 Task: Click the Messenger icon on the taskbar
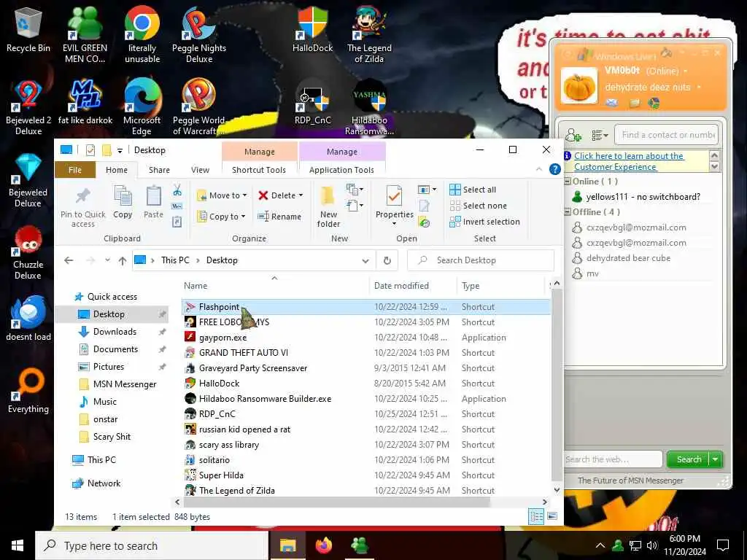pos(359,545)
